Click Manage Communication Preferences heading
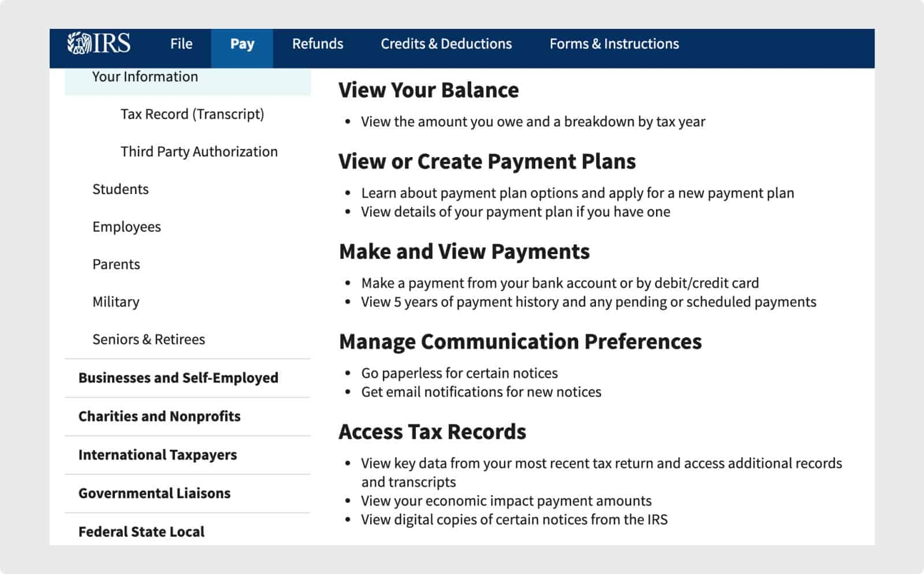The width and height of the screenshot is (924, 574). (x=520, y=342)
